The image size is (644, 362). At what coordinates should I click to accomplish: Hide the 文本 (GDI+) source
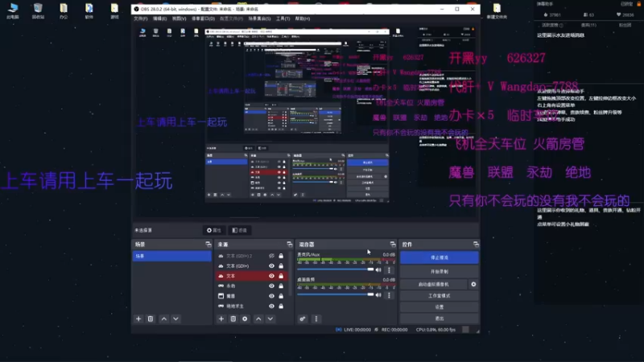(x=271, y=266)
